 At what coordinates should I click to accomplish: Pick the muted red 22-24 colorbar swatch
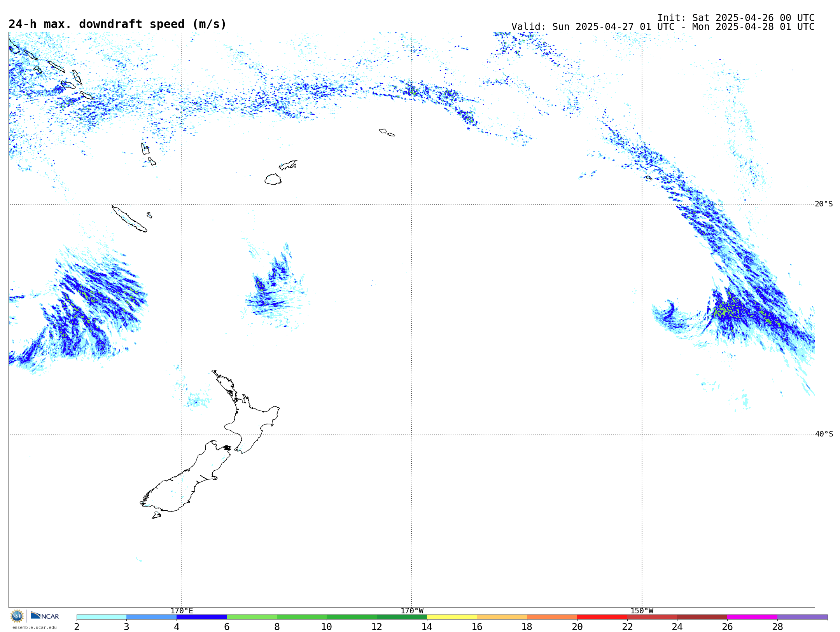[x=652, y=617]
